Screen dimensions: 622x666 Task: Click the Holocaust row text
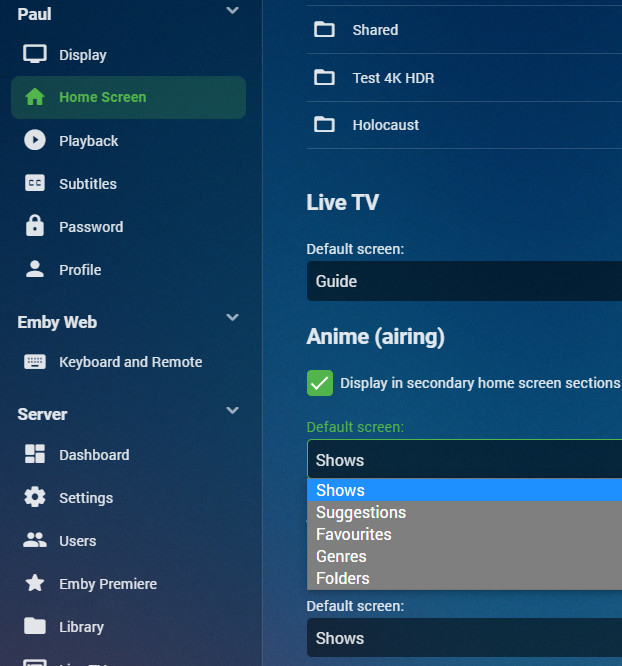[385, 125]
